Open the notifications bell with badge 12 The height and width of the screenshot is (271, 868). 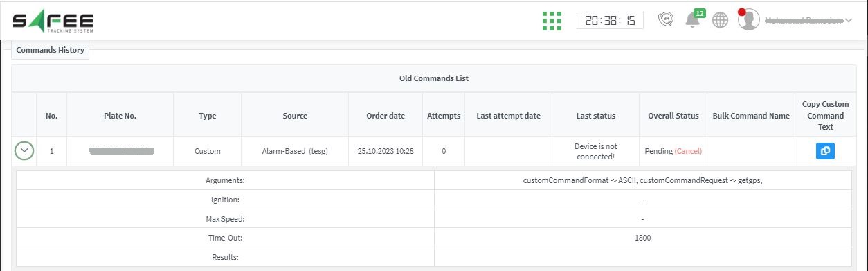click(x=694, y=19)
